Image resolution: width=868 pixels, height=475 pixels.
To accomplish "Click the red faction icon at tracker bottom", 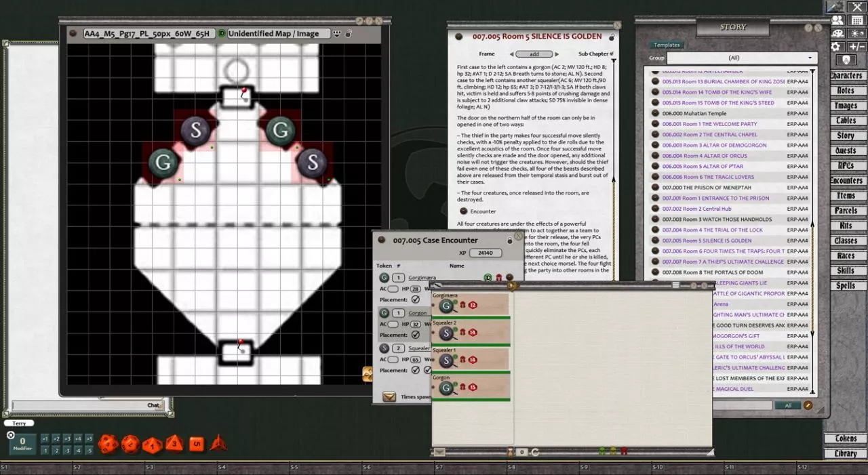I will [624, 451].
